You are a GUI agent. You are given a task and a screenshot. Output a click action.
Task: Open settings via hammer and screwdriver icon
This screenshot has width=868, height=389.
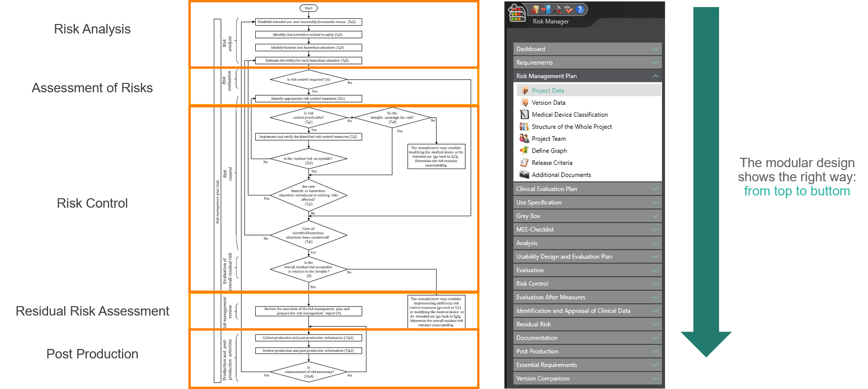coord(557,9)
